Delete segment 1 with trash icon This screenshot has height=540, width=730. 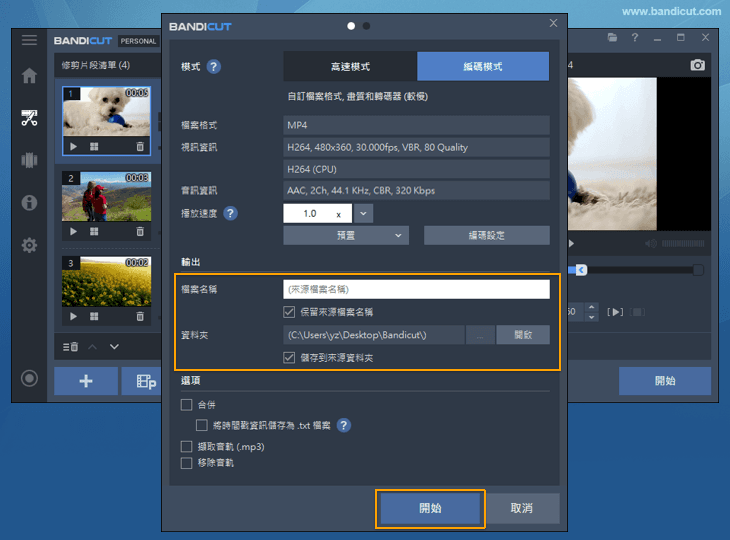point(140,146)
